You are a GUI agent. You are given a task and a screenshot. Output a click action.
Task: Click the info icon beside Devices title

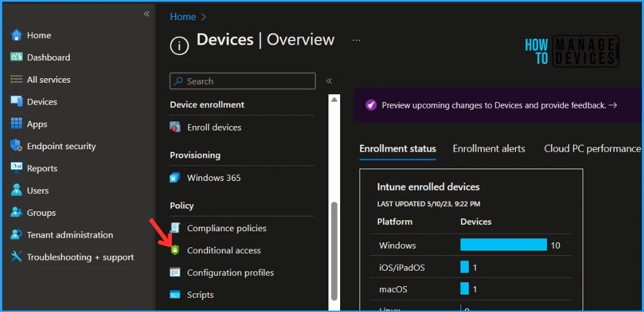(180, 46)
